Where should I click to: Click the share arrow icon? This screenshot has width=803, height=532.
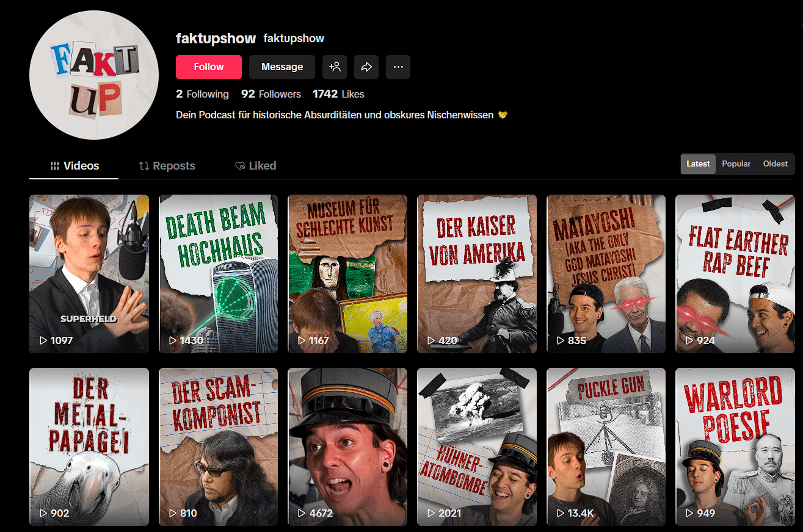tap(366, 67)
